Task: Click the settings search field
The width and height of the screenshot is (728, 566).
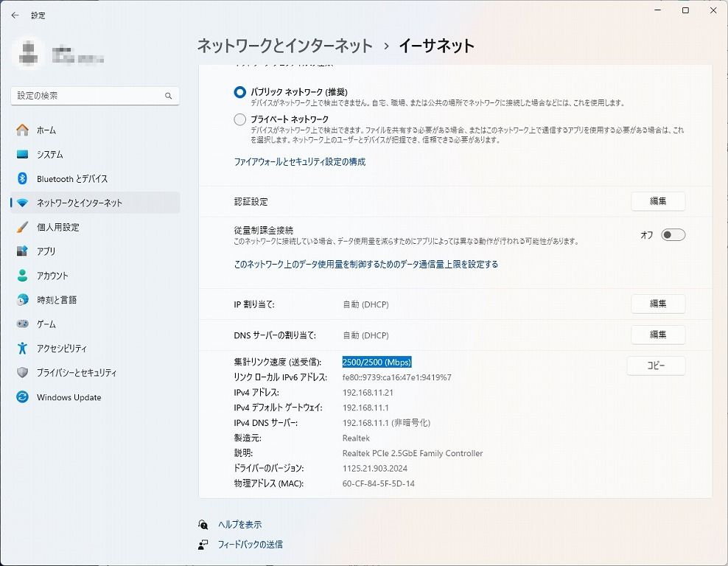Action: coord(87,96)
